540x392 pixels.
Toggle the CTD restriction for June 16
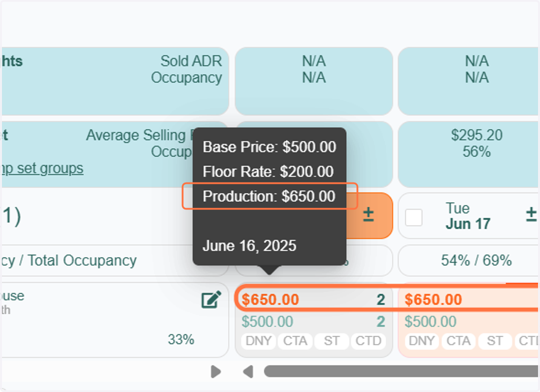[369, 341]
